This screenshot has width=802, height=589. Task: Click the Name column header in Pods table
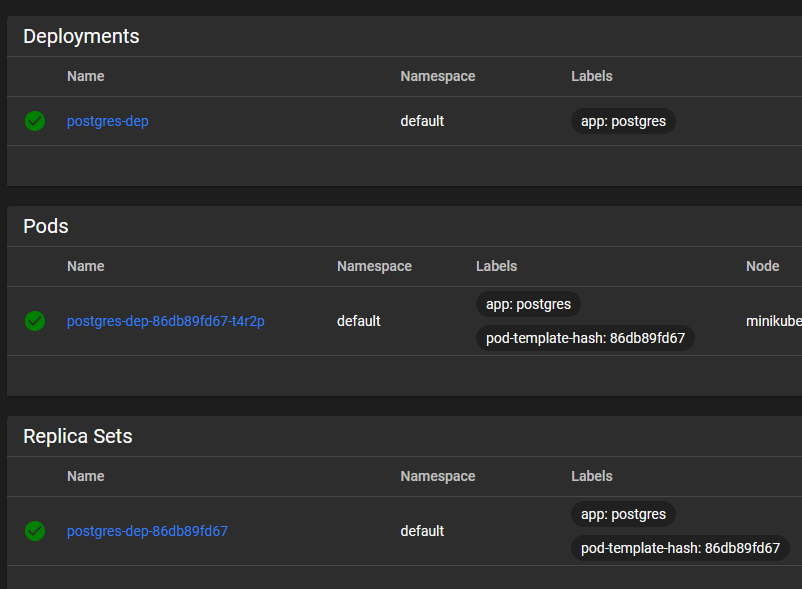(x=86, y=266)
